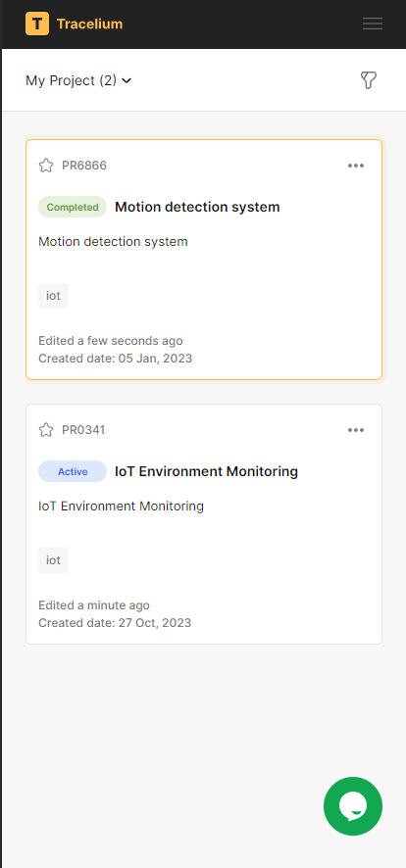
Task: Click the Tracelium brand name text
Action: pos(89,24)
